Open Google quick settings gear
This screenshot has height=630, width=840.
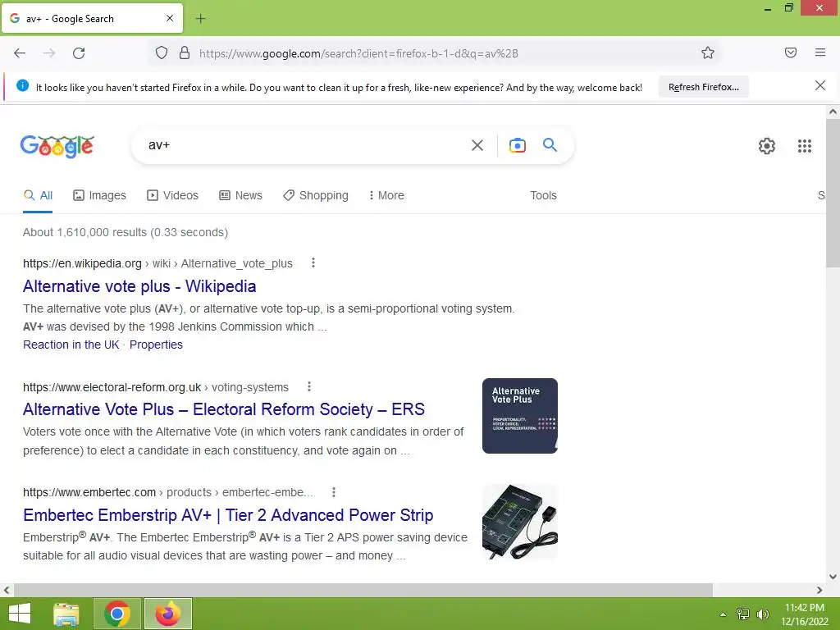(x=767, y=146)
